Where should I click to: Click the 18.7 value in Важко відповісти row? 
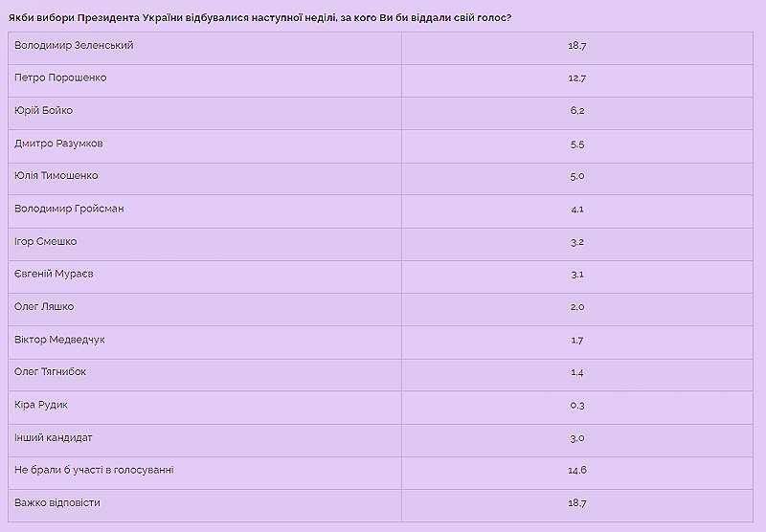(576, 503)
